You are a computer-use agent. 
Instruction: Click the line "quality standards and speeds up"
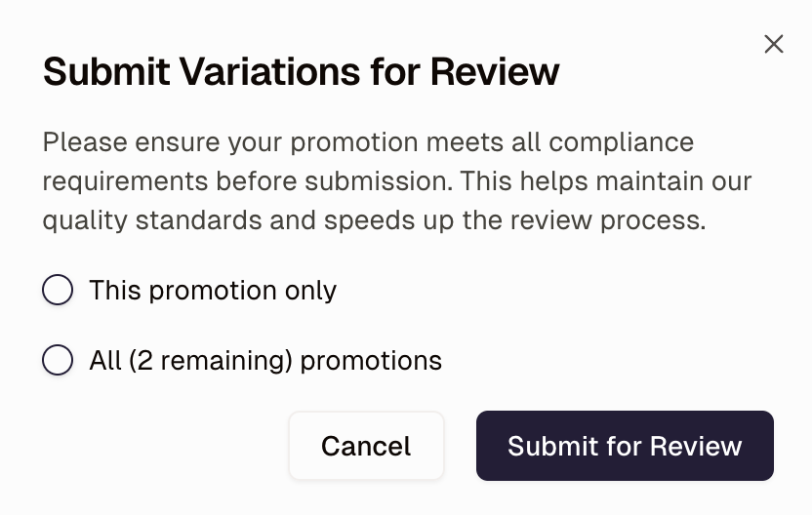249,221
